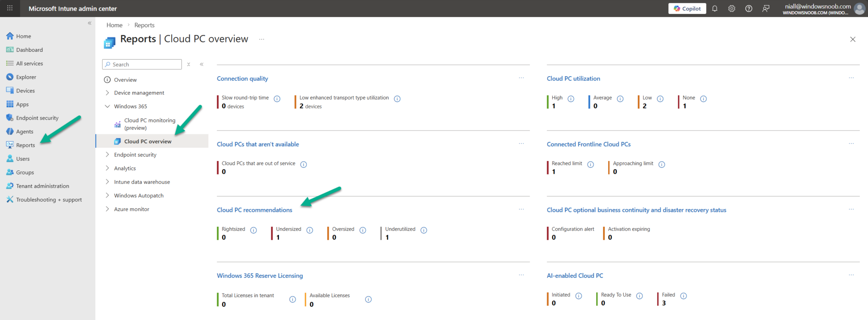Click the Copilot button
868x320 pixels.
687,8
